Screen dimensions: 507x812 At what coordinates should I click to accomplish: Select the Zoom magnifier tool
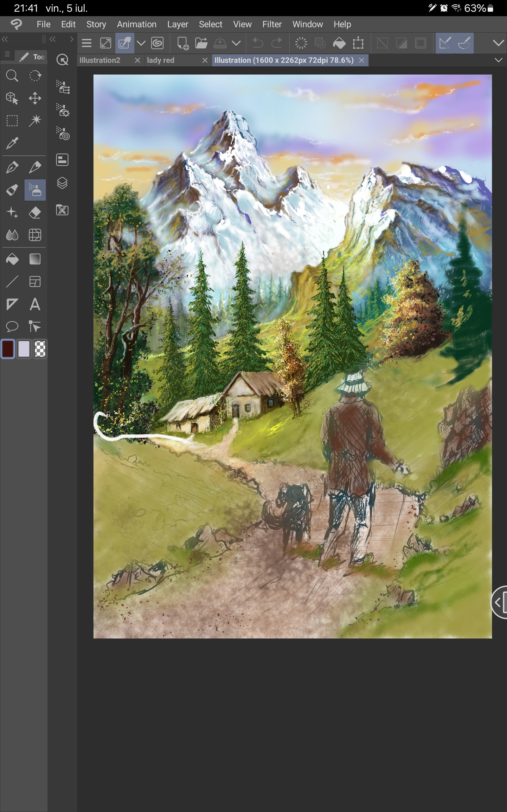pyautogui.click(x=12, y=76)
